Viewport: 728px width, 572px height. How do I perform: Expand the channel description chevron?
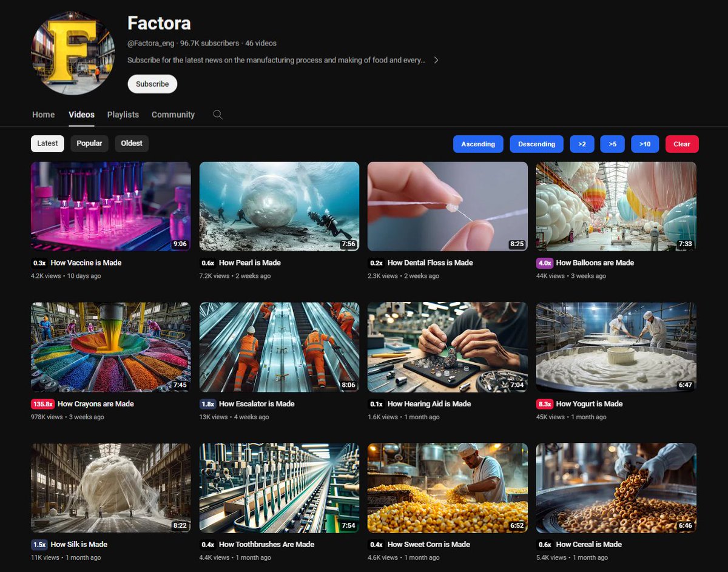click(436, 60)
